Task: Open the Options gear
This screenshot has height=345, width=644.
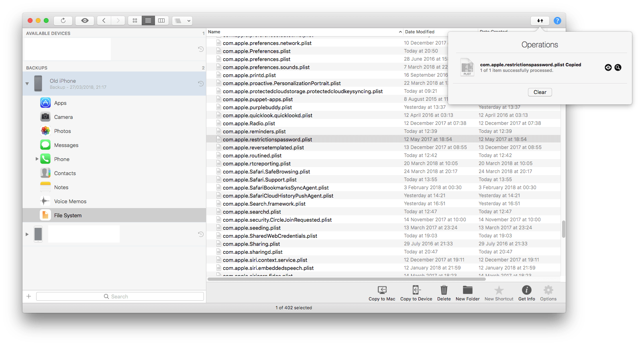Action: (x=548, y=293)
